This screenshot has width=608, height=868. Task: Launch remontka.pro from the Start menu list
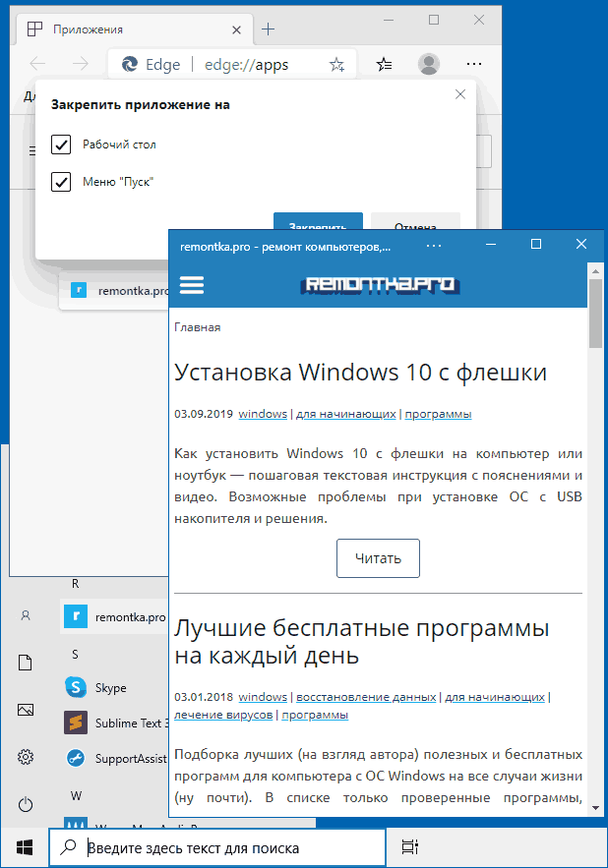[114, 616]
